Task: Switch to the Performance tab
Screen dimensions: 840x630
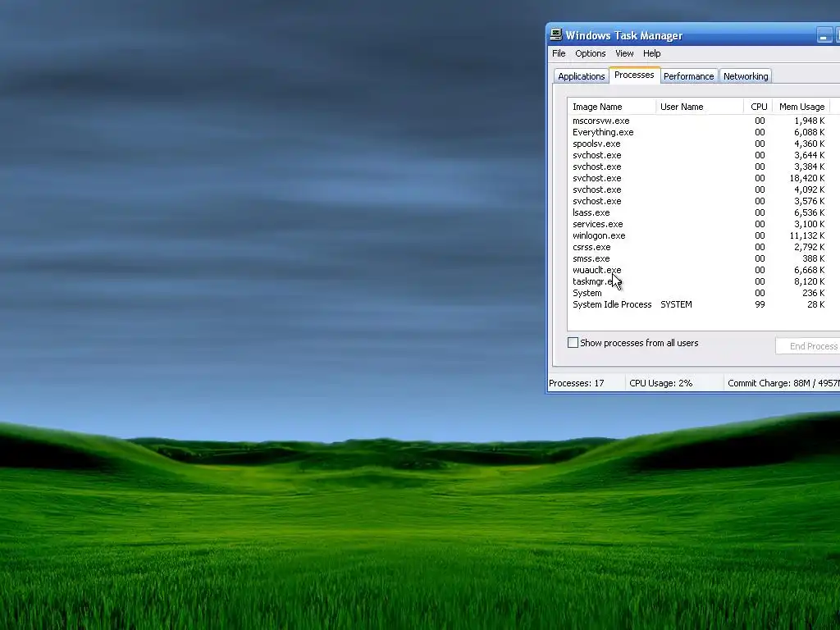Action: (x=688, y=76)
